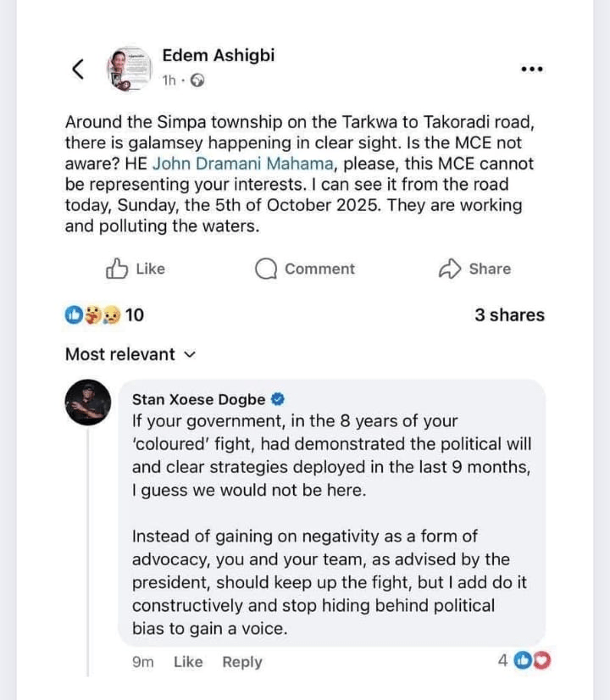Open Edem Ashigbi's profile picture
The image size is (610, 700).
129,69
